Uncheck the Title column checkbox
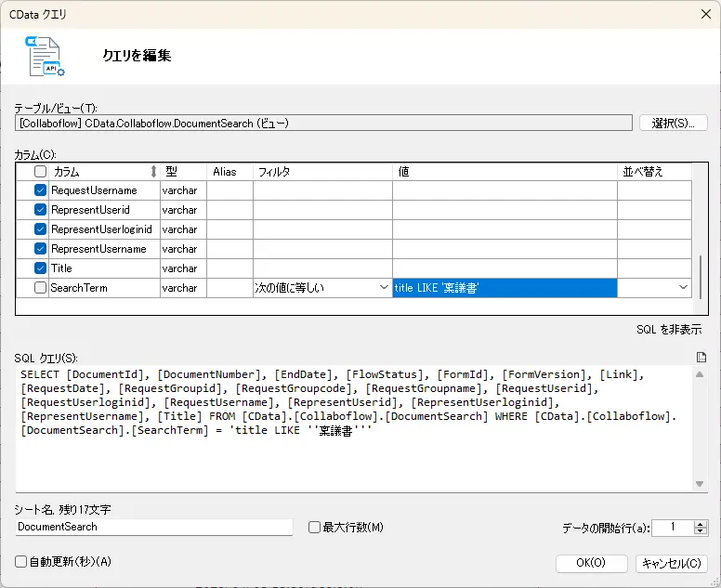This screenshot has height=588, width=721. pyautogui.click(x=41, y=268)
